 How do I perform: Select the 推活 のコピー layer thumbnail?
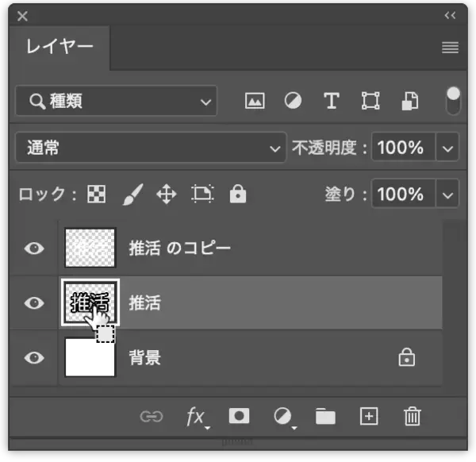(x=90, y=248)
